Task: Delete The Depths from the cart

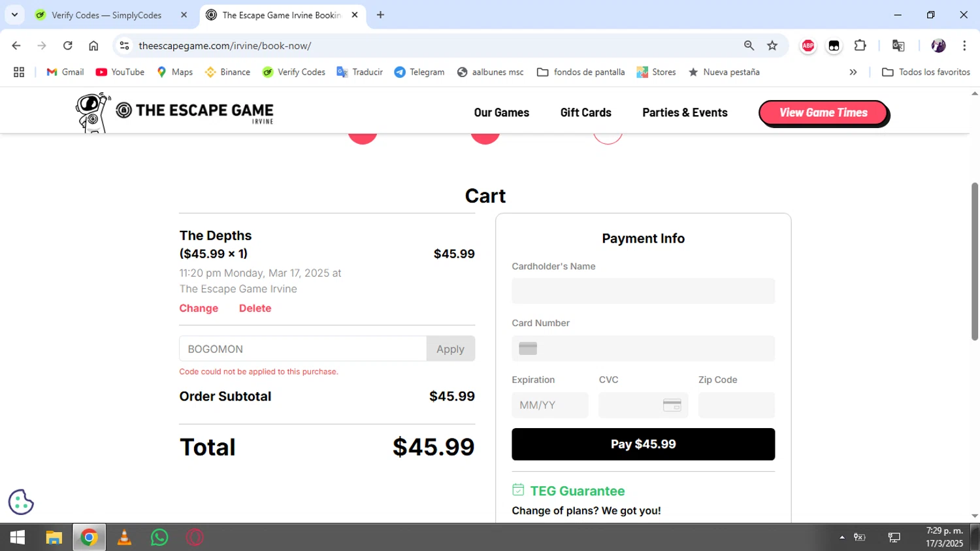Action: point(255,309)
